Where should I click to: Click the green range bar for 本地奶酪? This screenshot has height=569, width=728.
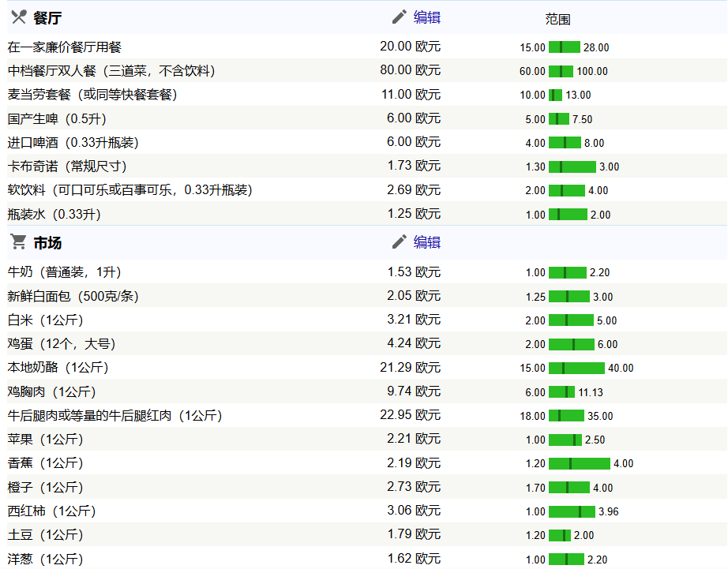click(576, 368)
